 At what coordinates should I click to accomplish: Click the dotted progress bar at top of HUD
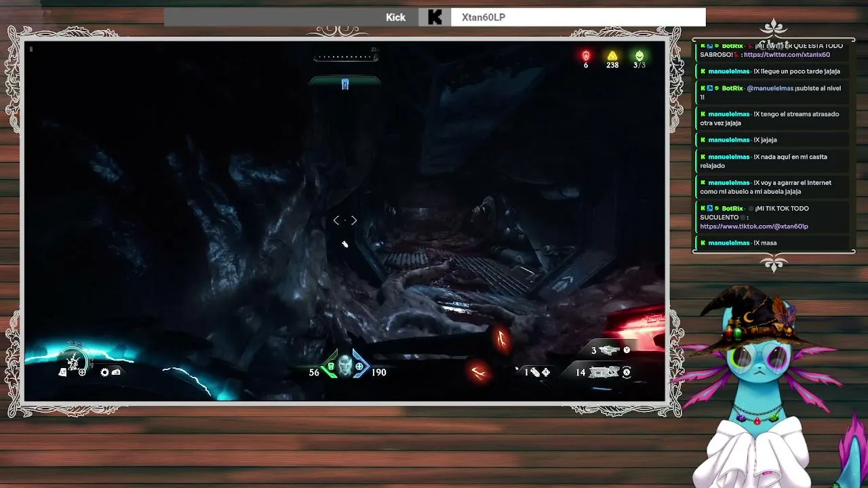[345, 57]
